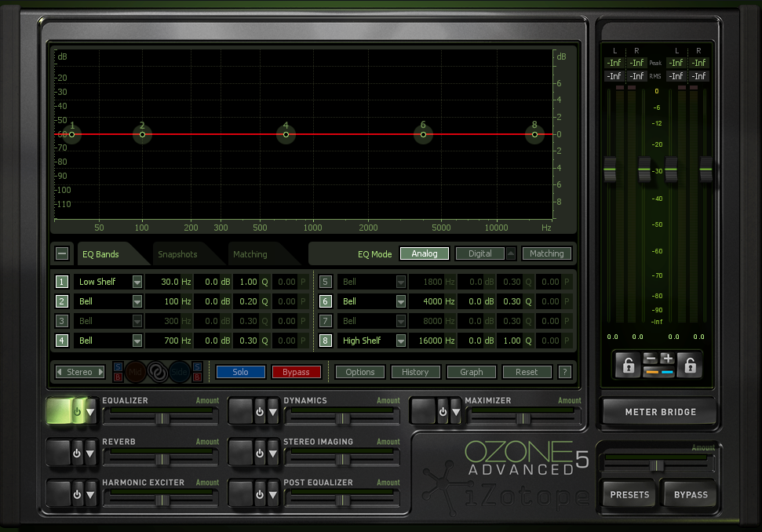
Task: Click band 2 Q value 0.20
Action: [251, 301]
